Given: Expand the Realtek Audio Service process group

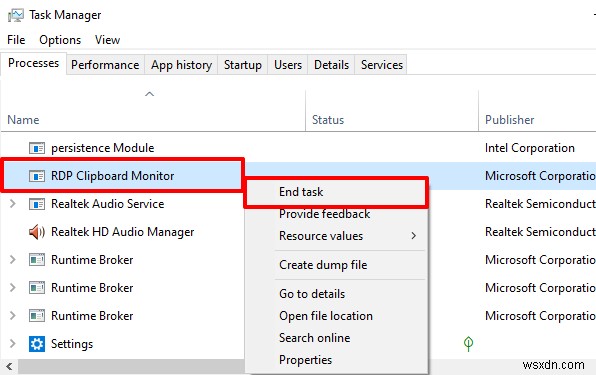Looking at the screenshot, I should (x=13, y=204).
